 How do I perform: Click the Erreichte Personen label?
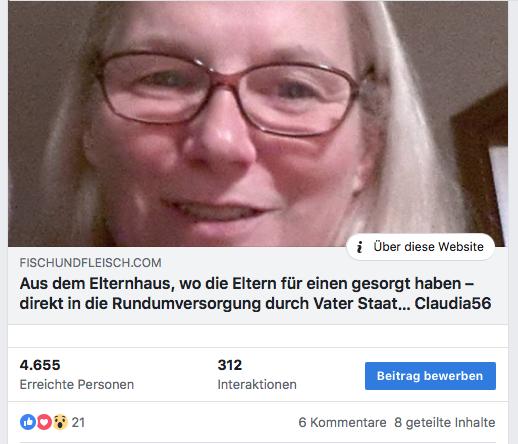pos(77,384)
